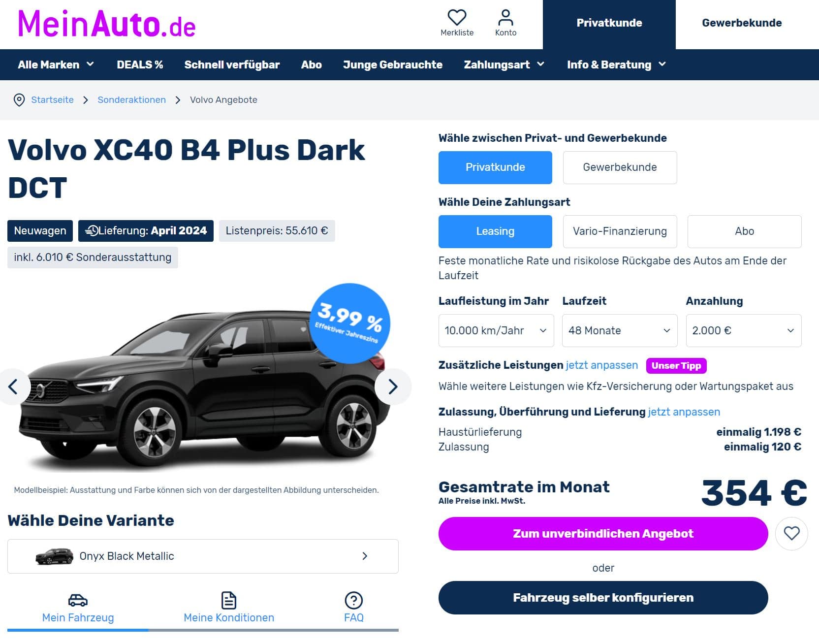819x644 pixels.
Task: Show the next car image arrow
Action: tap(393, 386)
